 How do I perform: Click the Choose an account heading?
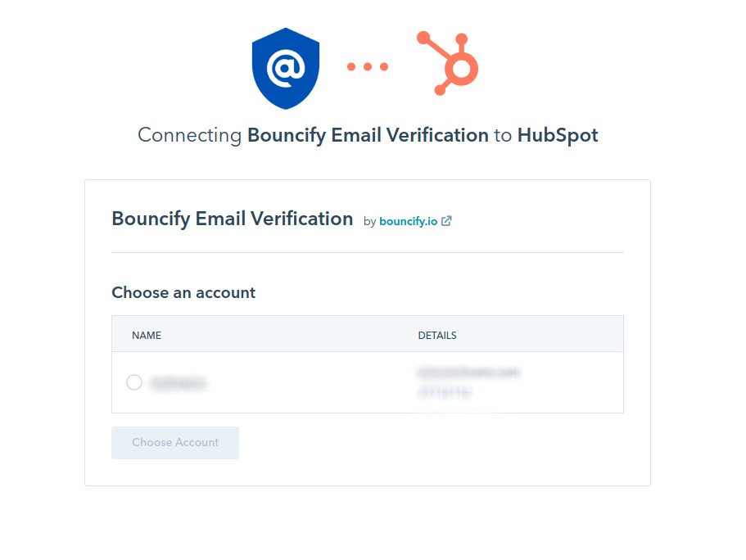(x=183, y=292)
